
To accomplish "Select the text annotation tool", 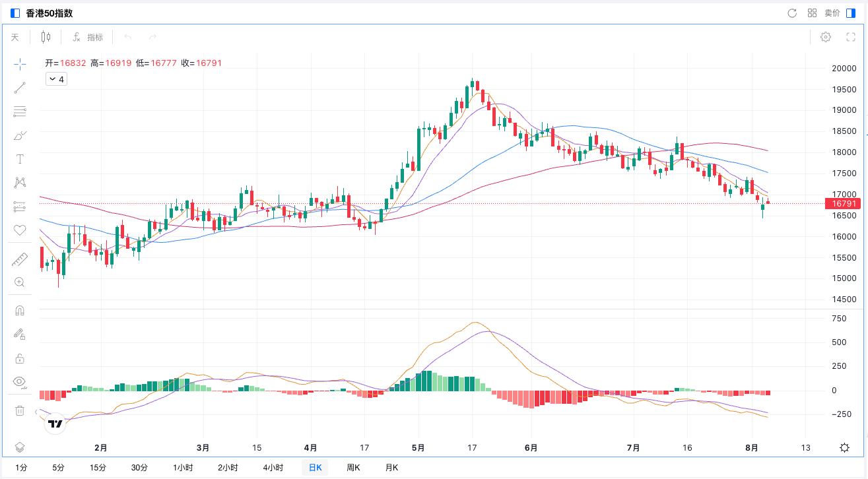I will 20,159.
